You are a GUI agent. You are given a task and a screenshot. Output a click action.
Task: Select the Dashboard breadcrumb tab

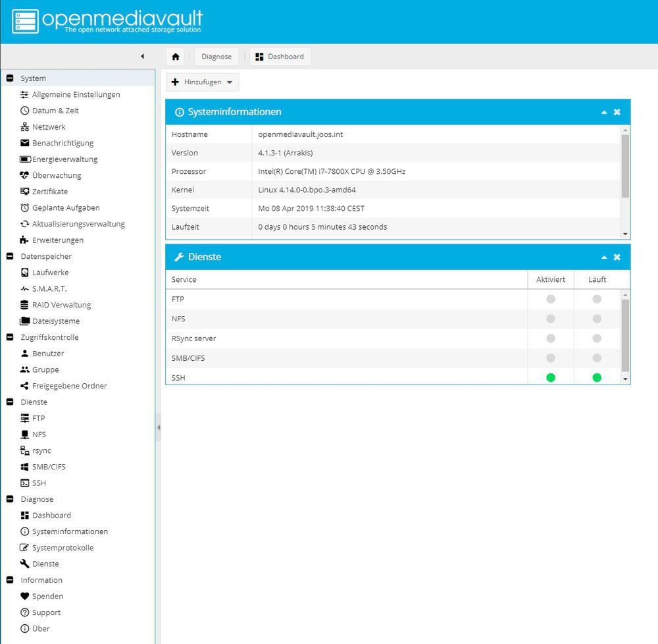280,57
